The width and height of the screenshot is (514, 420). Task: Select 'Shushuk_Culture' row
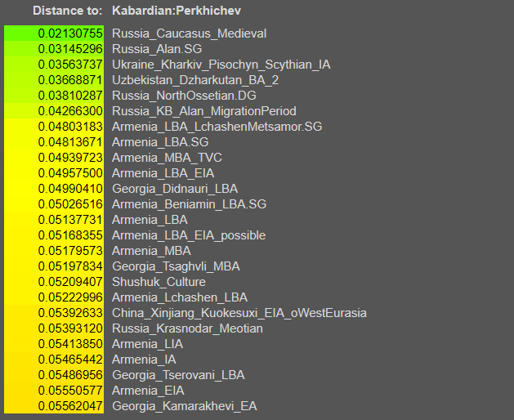pyautogui.click(x=159, y=282)
